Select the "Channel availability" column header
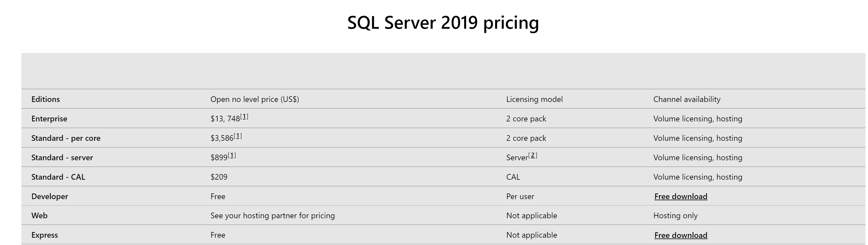 click(x=687, y=99)
